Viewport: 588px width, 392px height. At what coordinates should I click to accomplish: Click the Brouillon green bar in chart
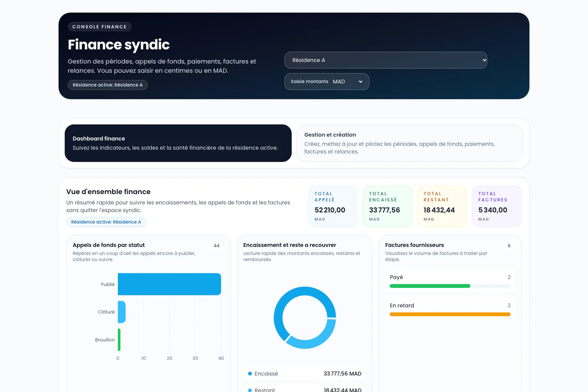tap(119, 340)
